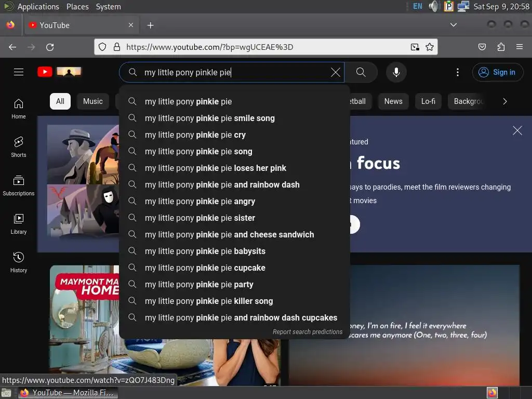The image size is (532, 399).
Task: Open the Firefox extensions icon
Action: [x=501, y=47]
